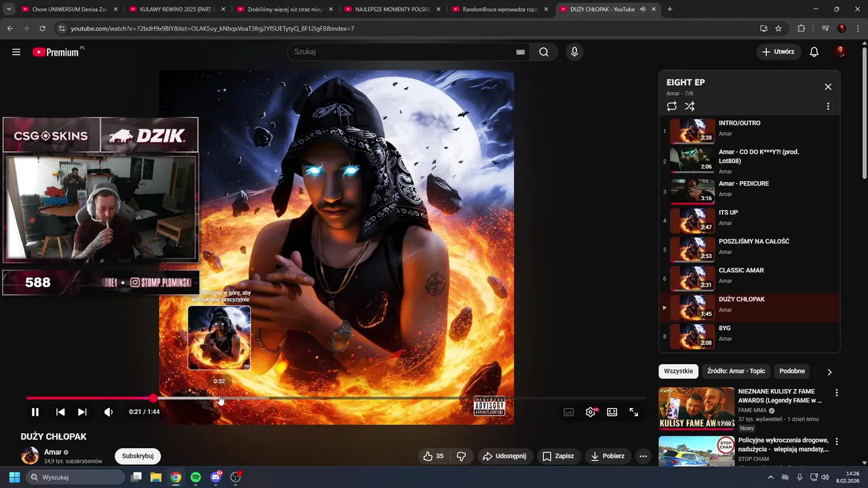The image size is (868, 488).
Task: Click the Udostępnij share button
Action: [x=505, y=456]
